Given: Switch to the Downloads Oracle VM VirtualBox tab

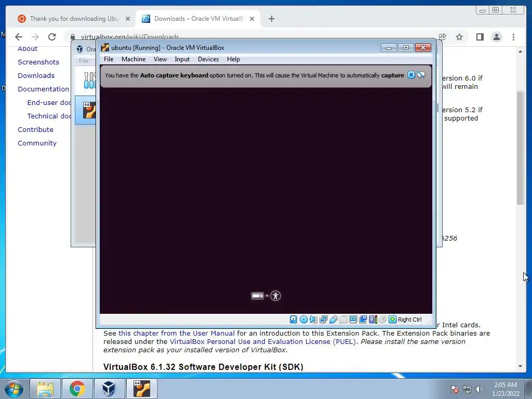Looking at the screenshot, I should point(198,19).
